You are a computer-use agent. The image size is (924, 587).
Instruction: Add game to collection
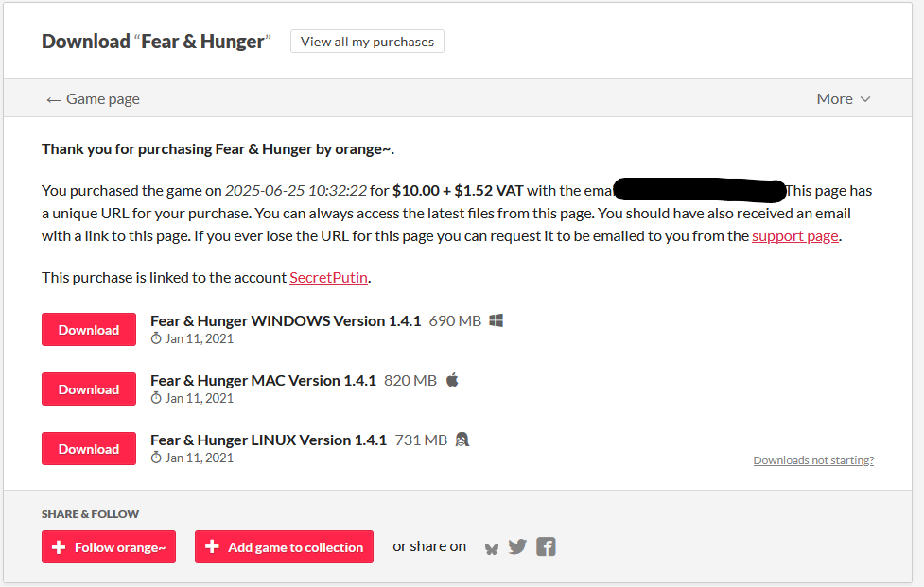[x=284, y=547]
